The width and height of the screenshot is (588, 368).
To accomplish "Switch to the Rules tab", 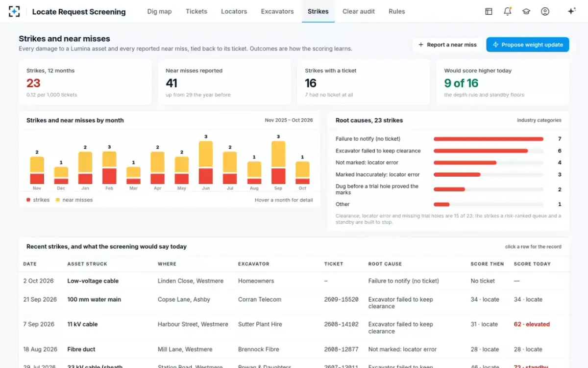I will [x=397, y=11].
